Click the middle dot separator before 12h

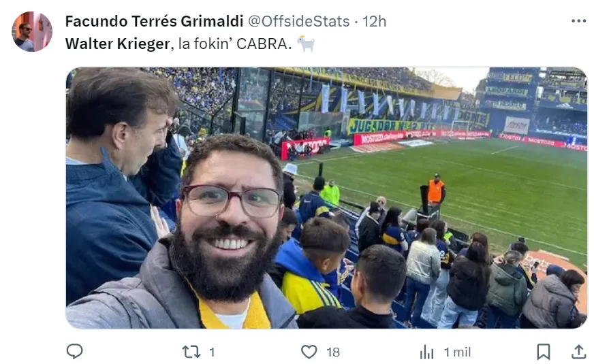[356, 22]
